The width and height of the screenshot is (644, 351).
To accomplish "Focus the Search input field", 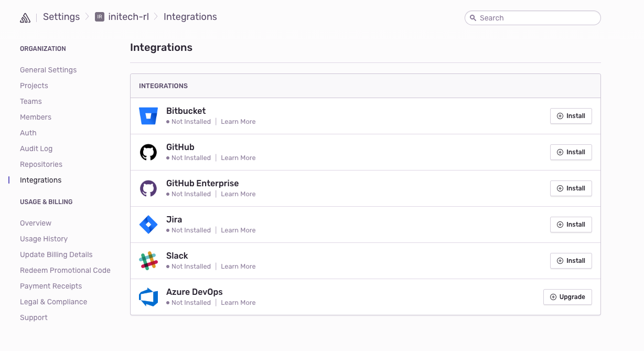I will 533,18.
